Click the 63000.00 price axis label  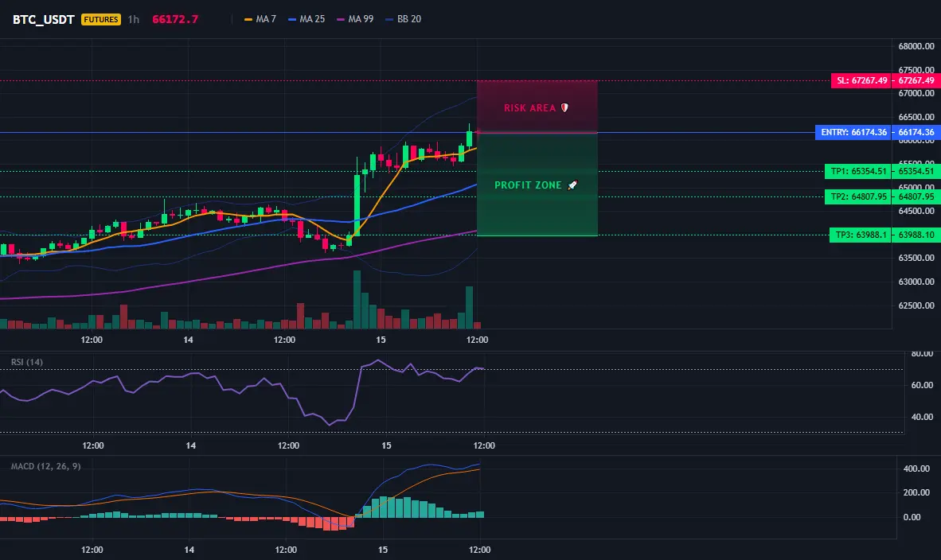[x=916, y=282]
